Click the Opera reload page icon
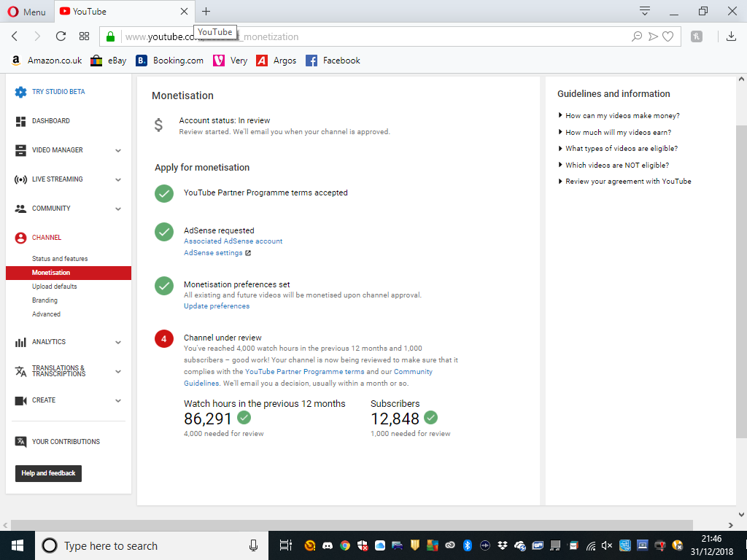Image resolution: width=747 pixels, height=560 pixels. pos(61,36)
